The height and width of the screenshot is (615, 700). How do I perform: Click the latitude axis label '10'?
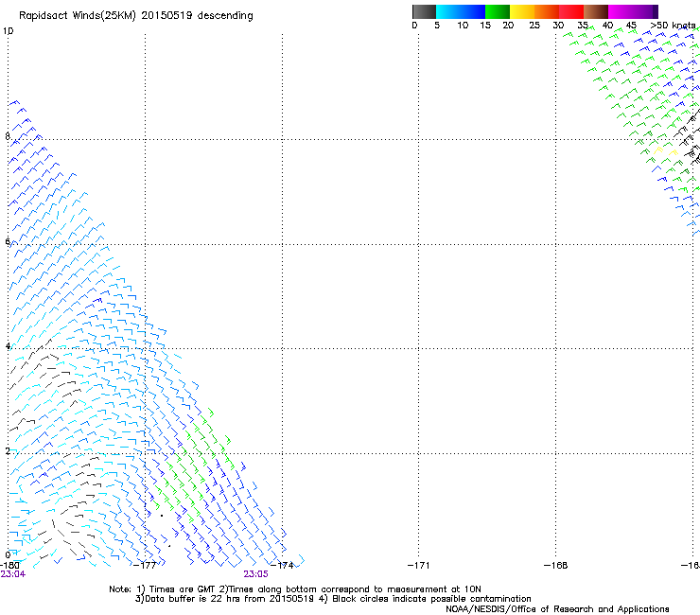point(8,31)
